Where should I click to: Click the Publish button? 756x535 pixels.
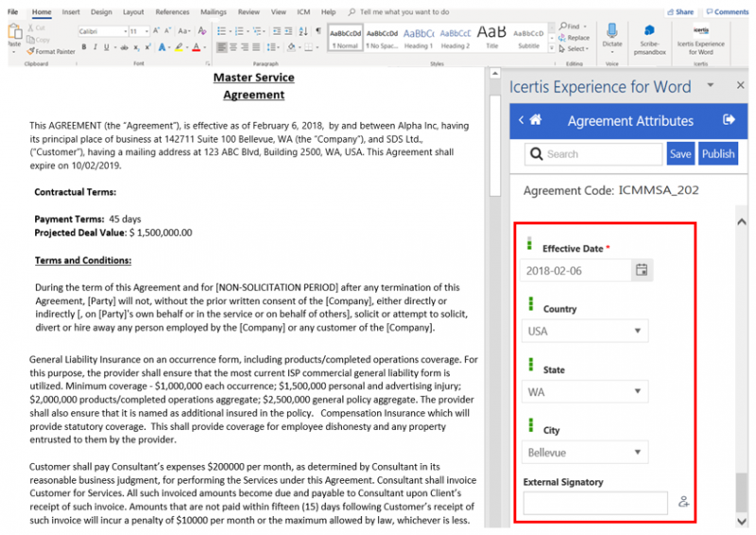718,154
